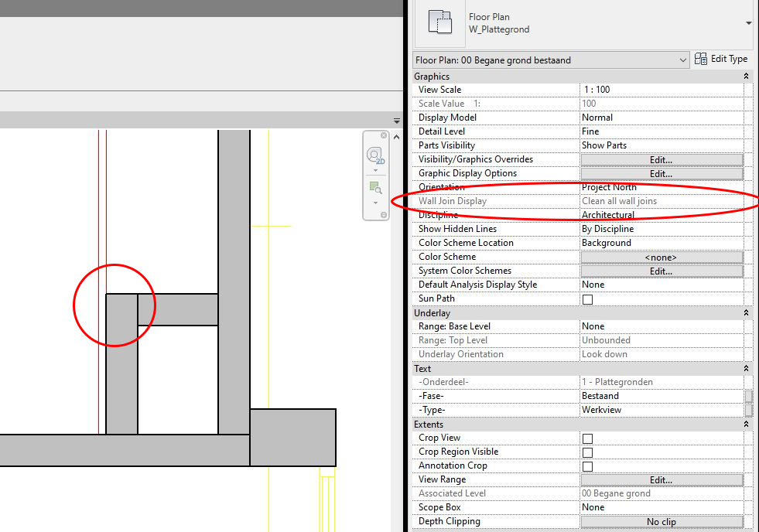Screen dimensions: 759x532
Task: Edit the Visibility/Graphics Overrides
Action: [661, 159]
